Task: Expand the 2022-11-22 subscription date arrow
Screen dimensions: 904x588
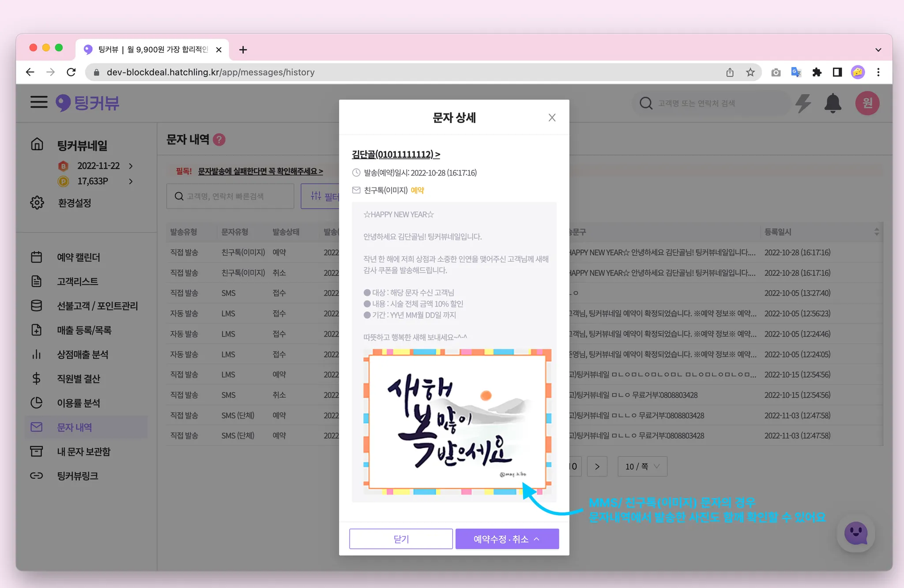Action: [x=131, y=166]
